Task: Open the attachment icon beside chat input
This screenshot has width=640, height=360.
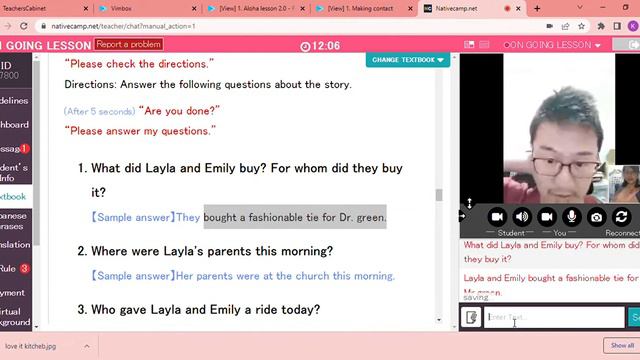Action: 471,317
